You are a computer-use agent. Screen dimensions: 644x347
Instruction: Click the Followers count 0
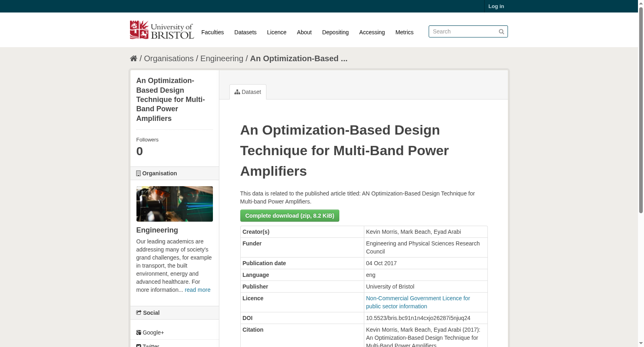pos(140,151)
